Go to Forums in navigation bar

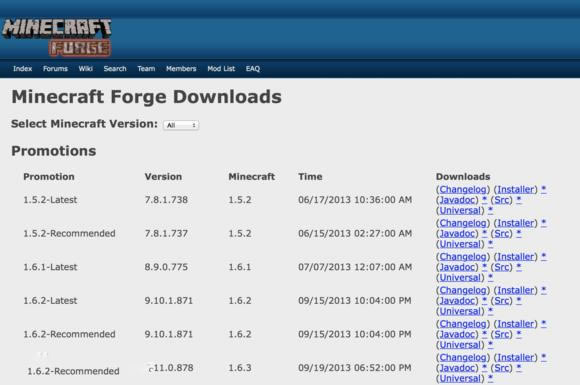point(55,68)
